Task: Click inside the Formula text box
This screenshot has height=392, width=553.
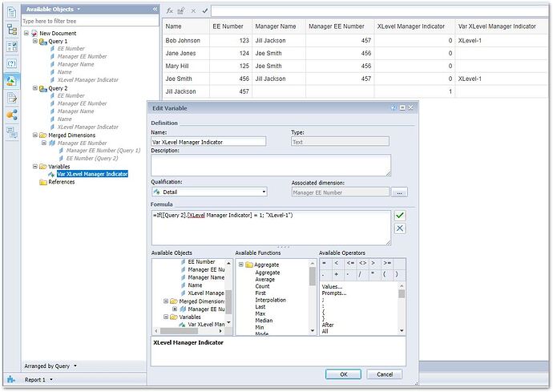Action: pos(271,228)
